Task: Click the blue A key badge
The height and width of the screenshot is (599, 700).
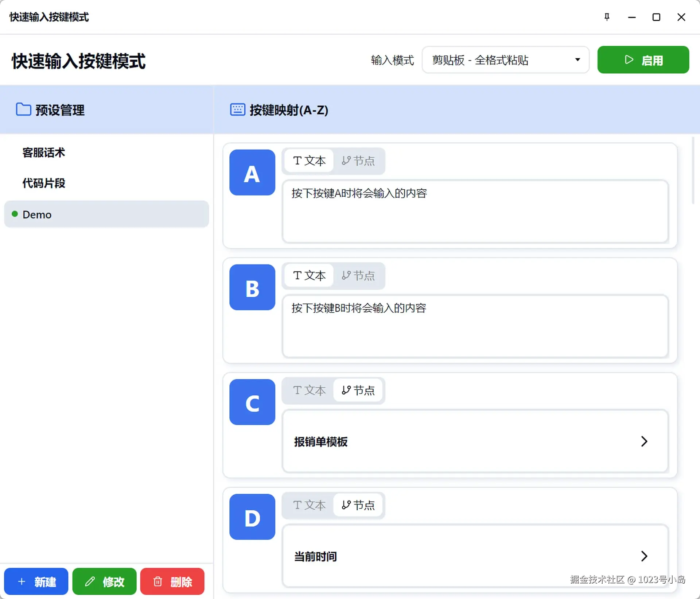Action: click(x=252, y=173)
